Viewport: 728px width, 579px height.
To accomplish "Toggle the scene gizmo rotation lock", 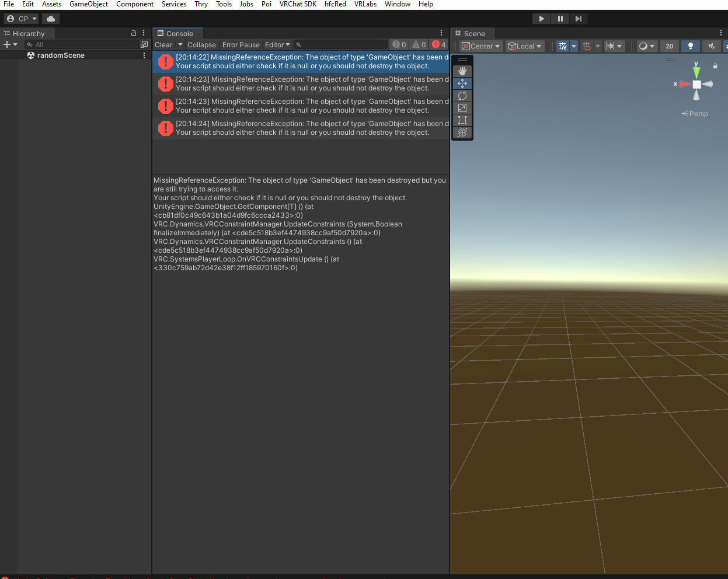I will click(x=715, y=66).
